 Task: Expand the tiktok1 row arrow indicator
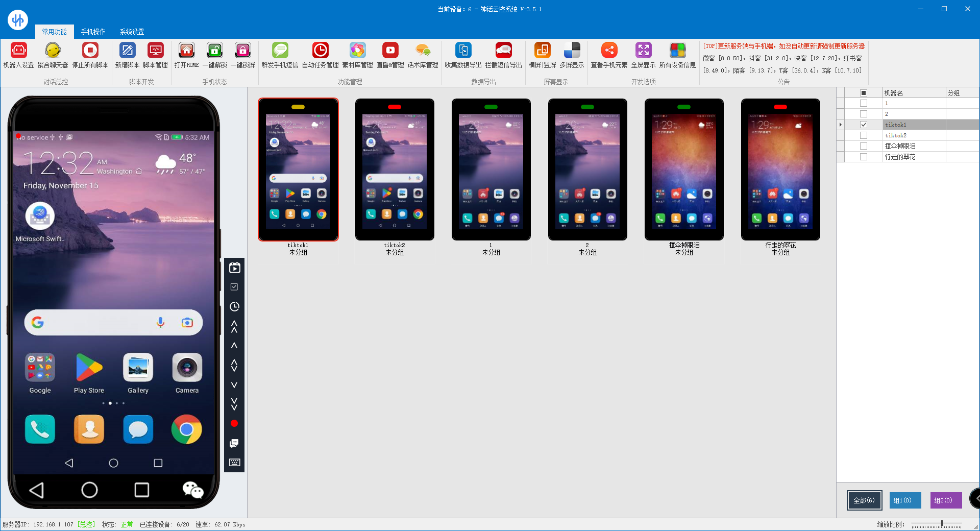point(841,125)
